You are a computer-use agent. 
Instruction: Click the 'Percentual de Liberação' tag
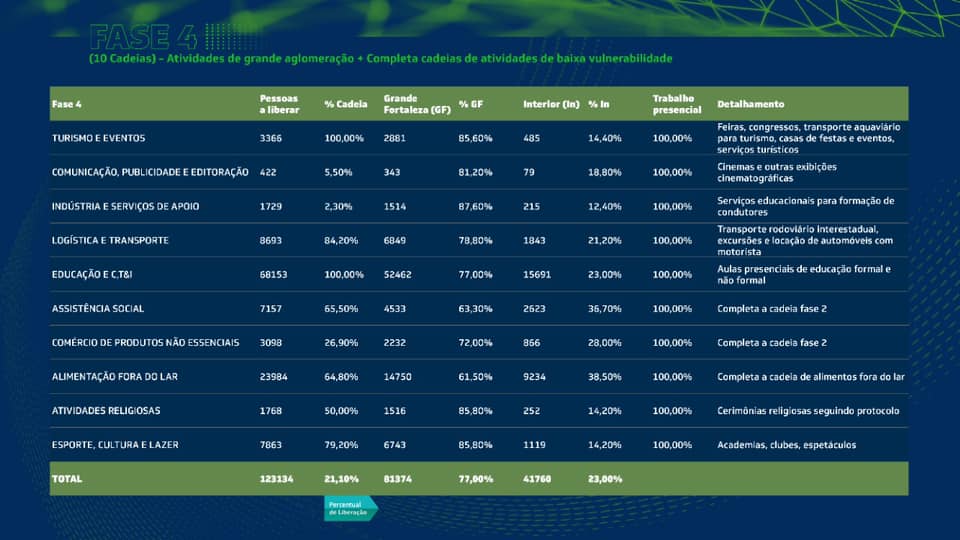pyautogui.click(x=349, y=507)
